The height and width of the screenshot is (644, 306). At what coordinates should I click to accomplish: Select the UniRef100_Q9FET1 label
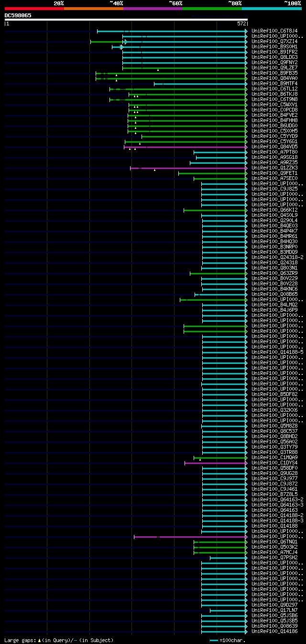[x=274, y=173]
